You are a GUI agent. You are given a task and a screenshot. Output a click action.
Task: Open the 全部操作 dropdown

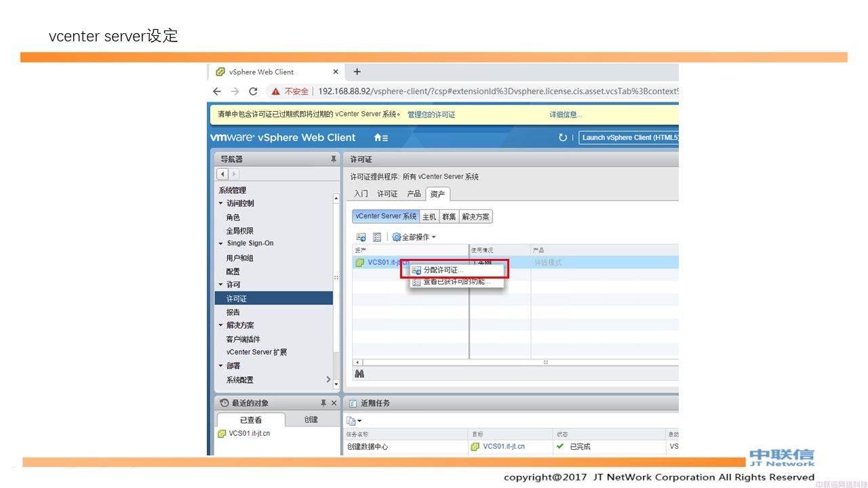(x=414, y=237)
